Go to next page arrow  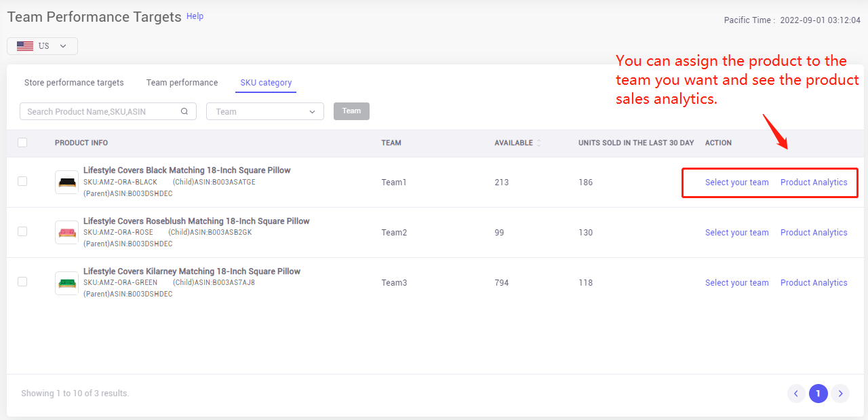840,394
